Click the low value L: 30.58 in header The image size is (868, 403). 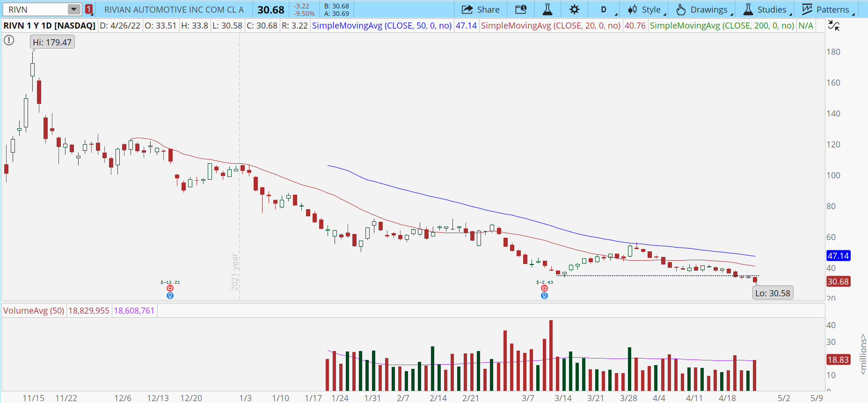tap(227, 26)
